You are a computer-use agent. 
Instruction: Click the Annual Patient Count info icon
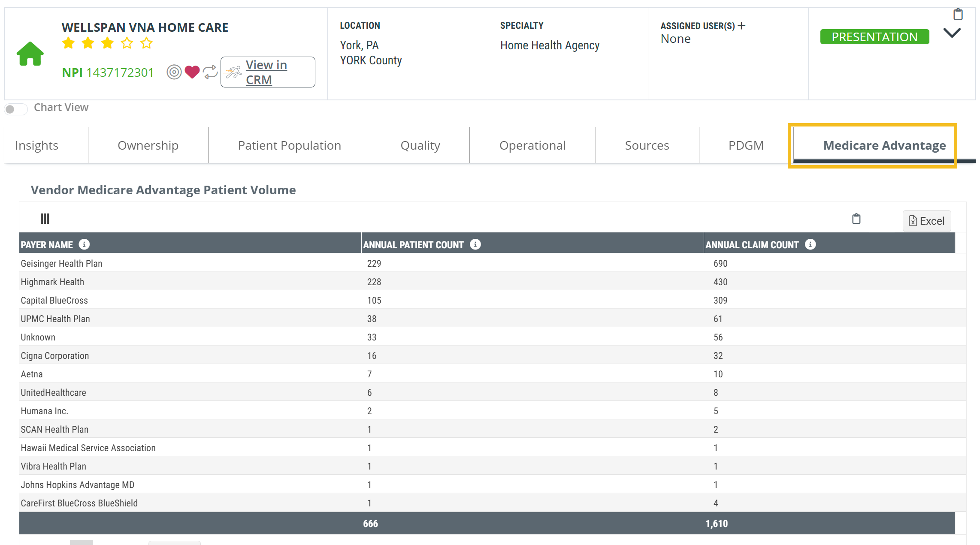(x=475, y=244)
